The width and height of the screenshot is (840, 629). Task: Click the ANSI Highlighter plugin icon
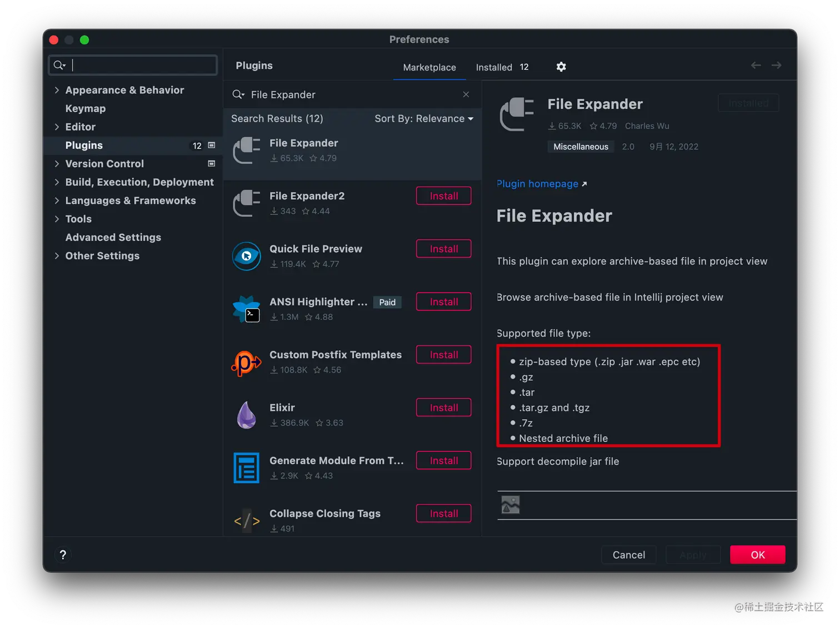click(247, 309)
